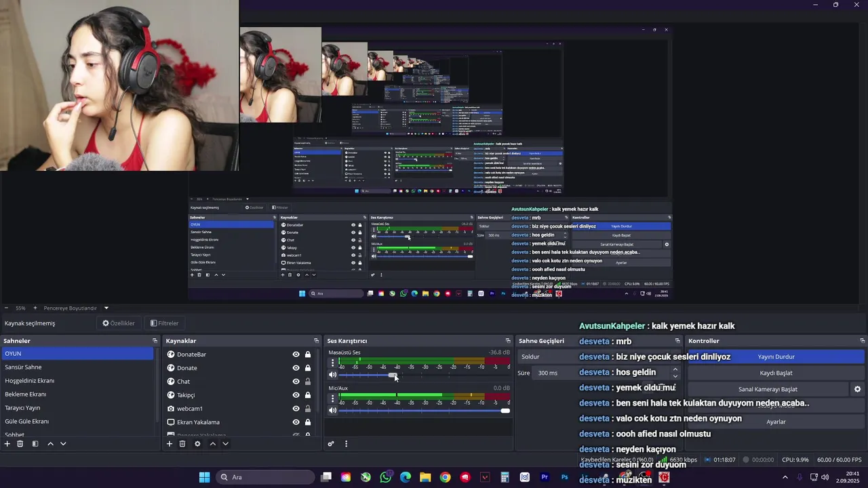This screenshot has height=488, width=868.
Task: Start recording with Kaydı Başlat
Action: tap(776, 373)
